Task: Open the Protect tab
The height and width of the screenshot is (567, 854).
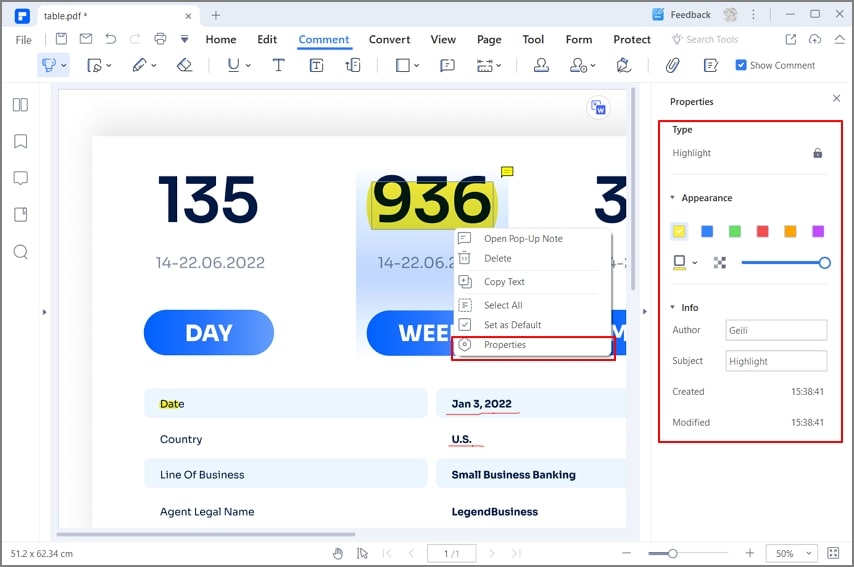Action: pyautogui.click(x=632, y=39)
